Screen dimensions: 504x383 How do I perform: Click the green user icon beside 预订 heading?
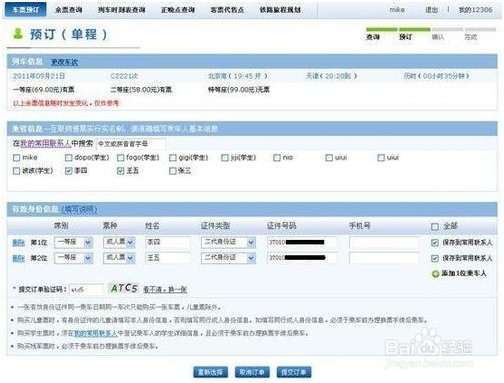tap(18, 34)
